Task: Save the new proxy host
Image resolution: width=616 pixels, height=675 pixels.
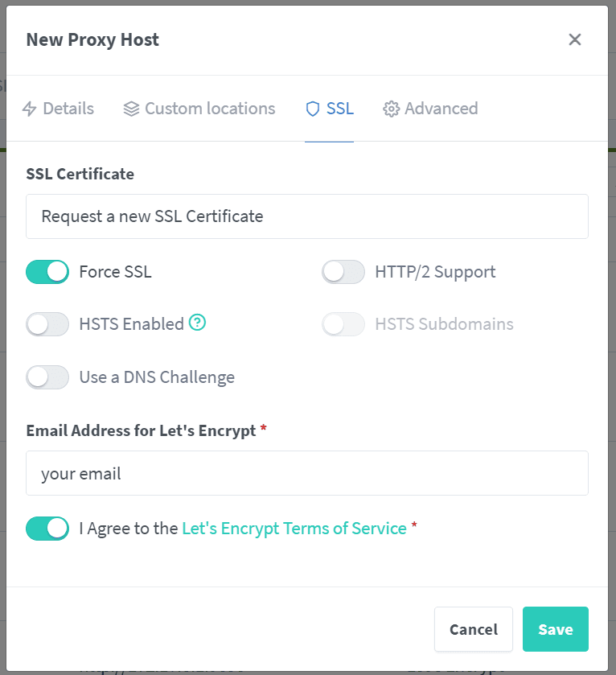Action: (x=556, y=629)
